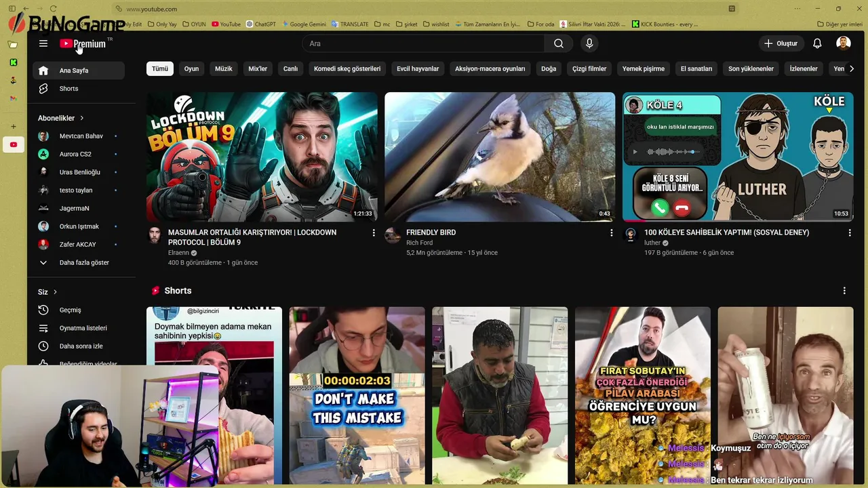The image size is (868, 488).
Task: Click the search magnifier button
Action: [x=558, y=43]
